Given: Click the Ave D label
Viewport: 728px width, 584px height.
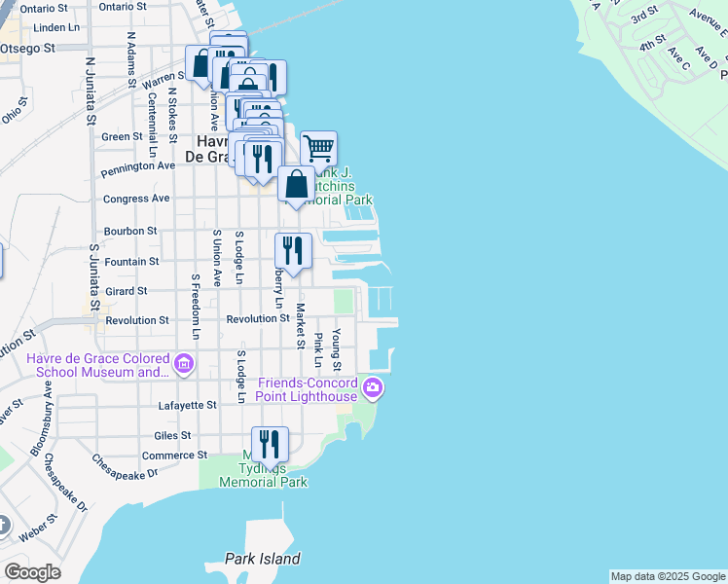Looking at the screenshot, I should pyautogui.click(x=707, y=57).
